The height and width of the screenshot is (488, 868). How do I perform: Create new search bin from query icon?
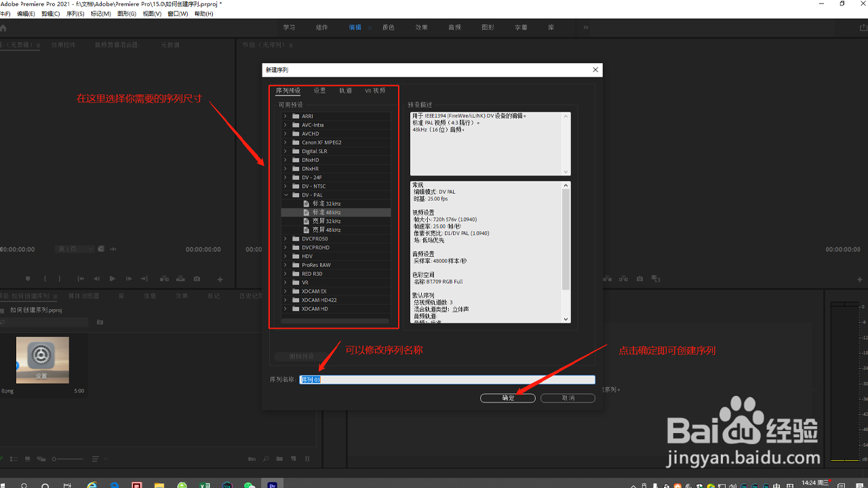[x=100, y=322]
